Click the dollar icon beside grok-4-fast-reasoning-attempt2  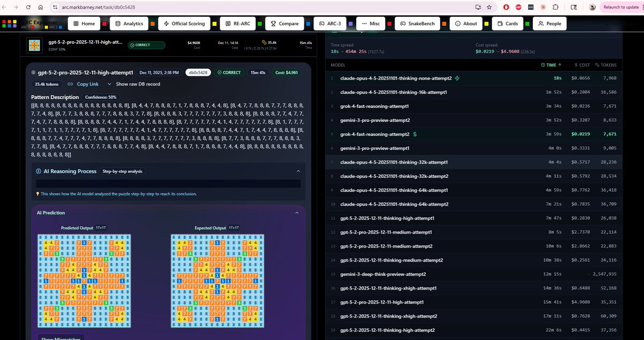tap(415, 134)
